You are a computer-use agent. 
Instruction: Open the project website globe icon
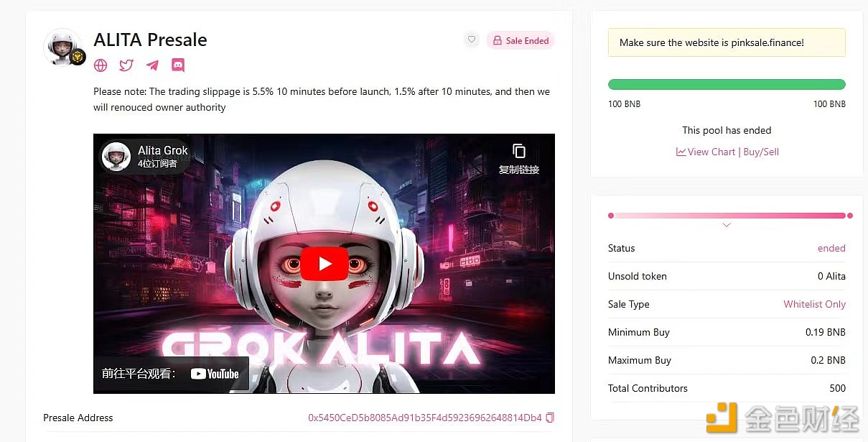tap(101, 65)
